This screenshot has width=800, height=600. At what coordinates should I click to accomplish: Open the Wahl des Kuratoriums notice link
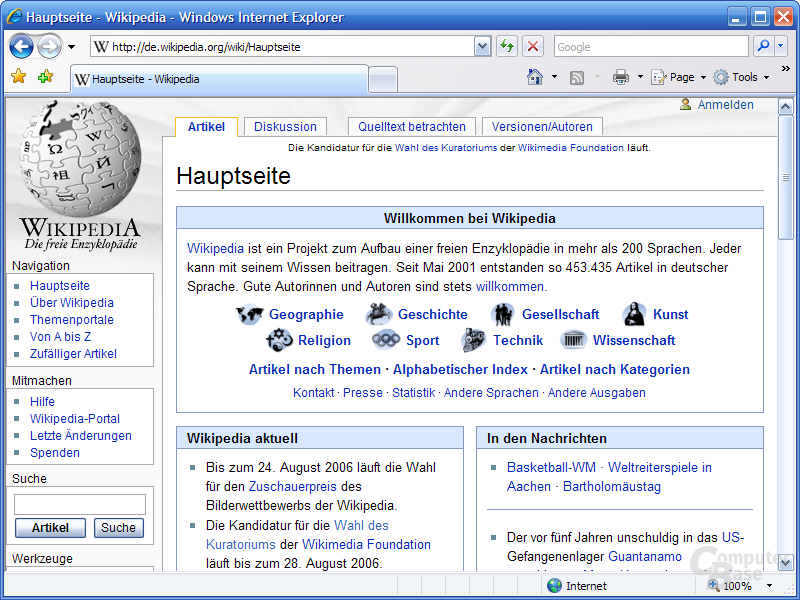445,147
